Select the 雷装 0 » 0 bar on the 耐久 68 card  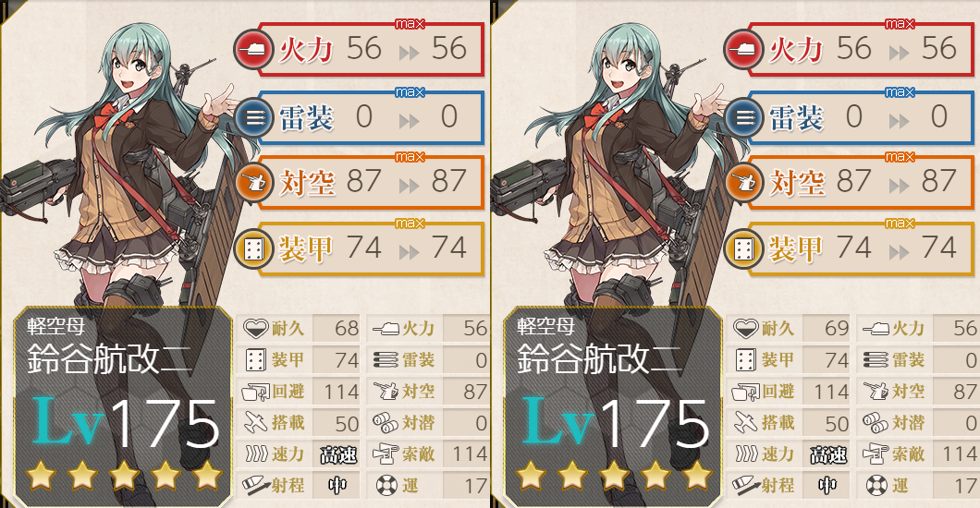point(372,116)
